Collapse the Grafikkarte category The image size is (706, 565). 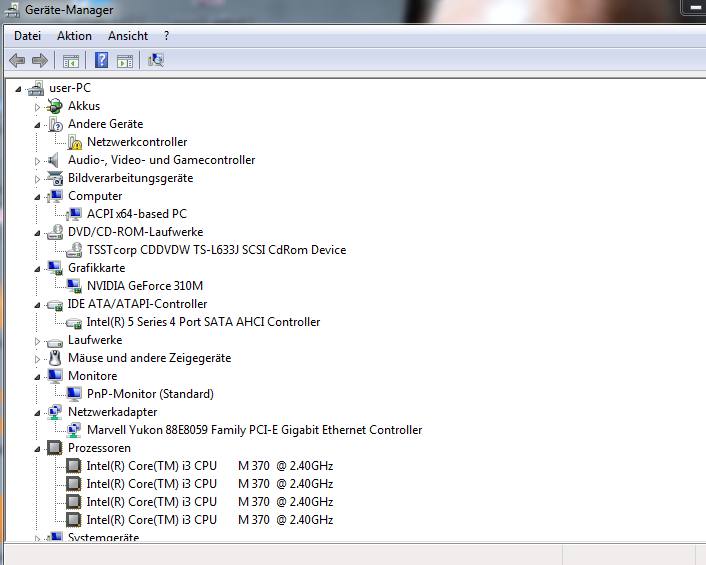(x=37, y=269)
